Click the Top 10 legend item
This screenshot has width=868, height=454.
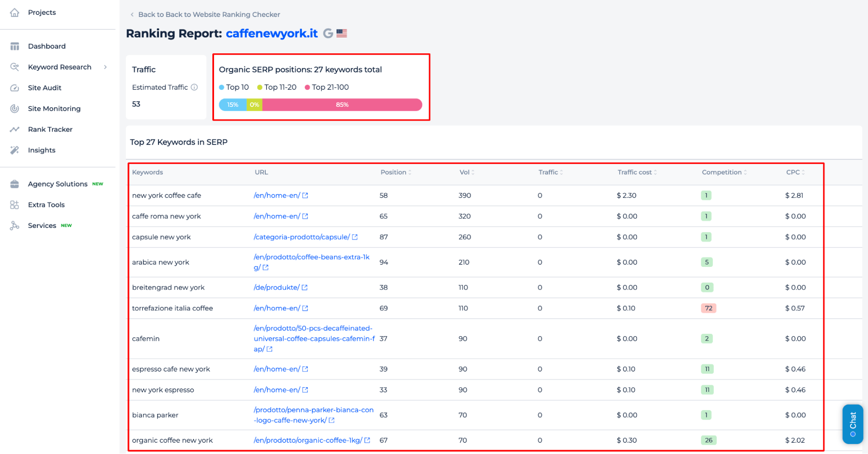click(234, 87)
